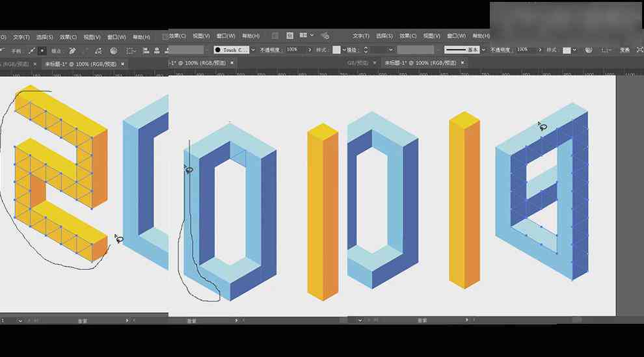Screen dimensions: 644x357
Task: Open arrange documents dropdown in middle window
Action: (306, 36)
